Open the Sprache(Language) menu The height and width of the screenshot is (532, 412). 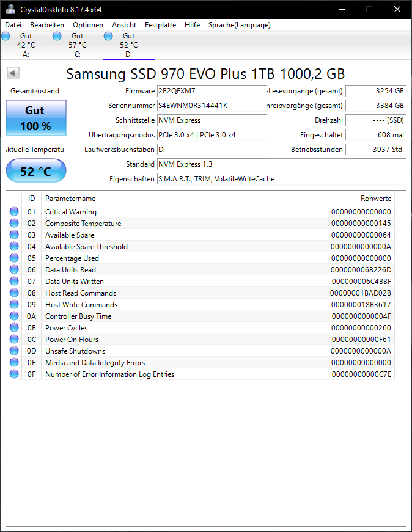pyautogui.click(x=240, y=25)
